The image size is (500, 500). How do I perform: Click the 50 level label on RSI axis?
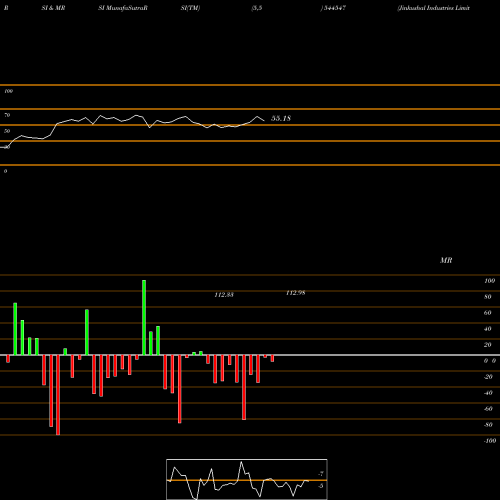(7, 131)
